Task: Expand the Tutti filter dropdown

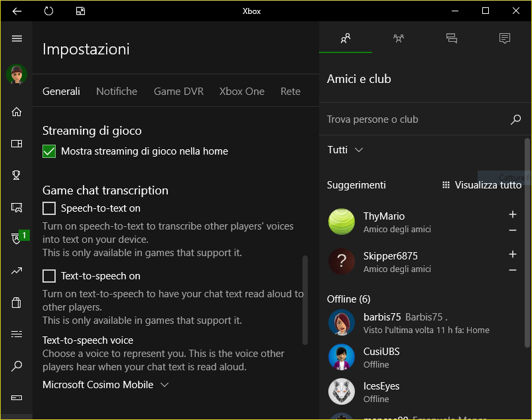Action: point(345,149)
